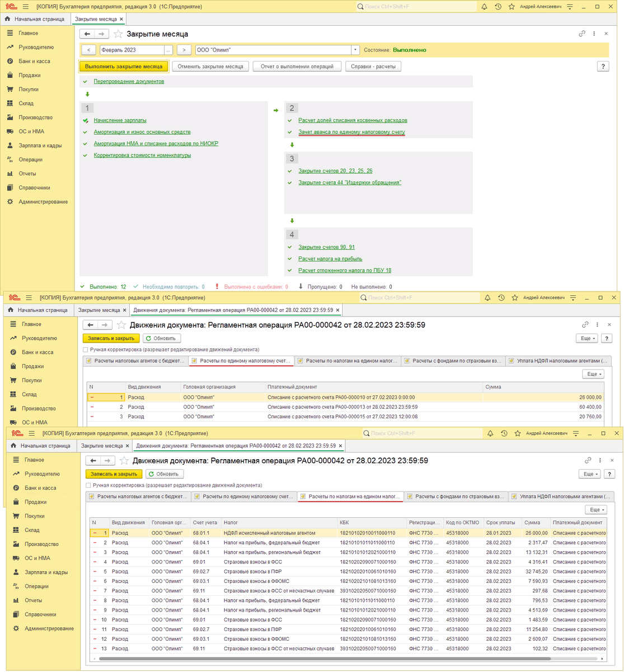Copy link icon of Закрытие месяца form

(582, 34)
